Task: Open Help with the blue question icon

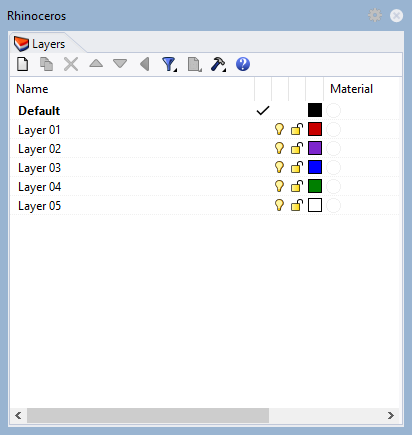Action: pos(243,64)
